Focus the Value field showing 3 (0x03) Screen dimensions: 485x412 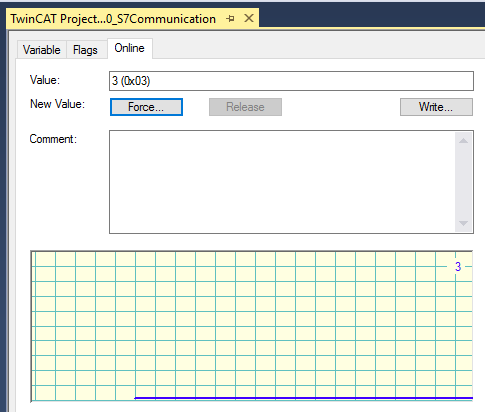(x=291, y=81)
